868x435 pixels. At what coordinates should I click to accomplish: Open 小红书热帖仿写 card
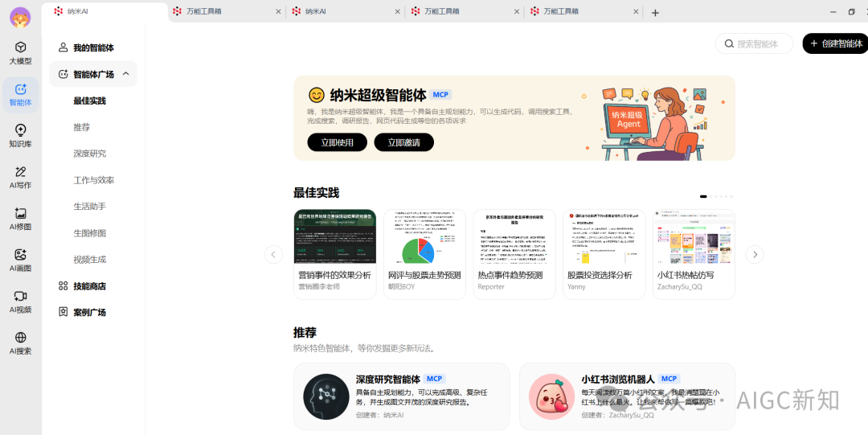pos(694,254)
